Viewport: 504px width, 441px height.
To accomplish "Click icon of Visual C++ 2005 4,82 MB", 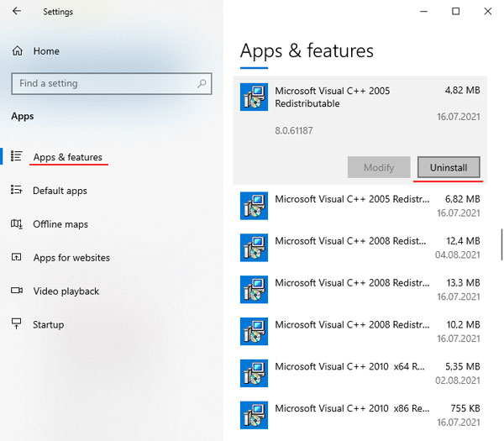I will click(x=254, y=97).
